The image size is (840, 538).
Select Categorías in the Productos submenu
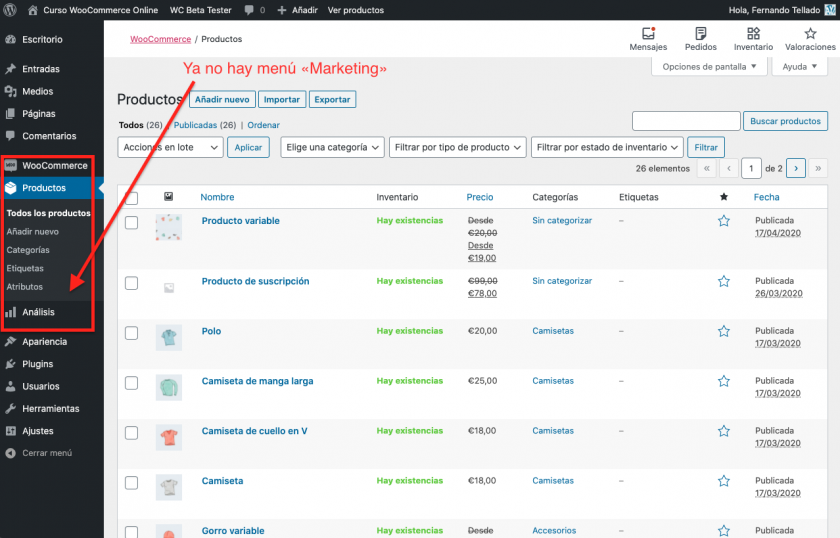coord(28,250)
